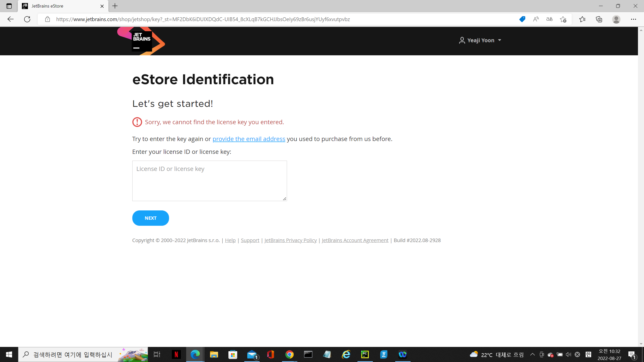Click the page vertical scrollbar down arrow
The height and width of the screenshot is (362, 644).
tap(641, 344)
